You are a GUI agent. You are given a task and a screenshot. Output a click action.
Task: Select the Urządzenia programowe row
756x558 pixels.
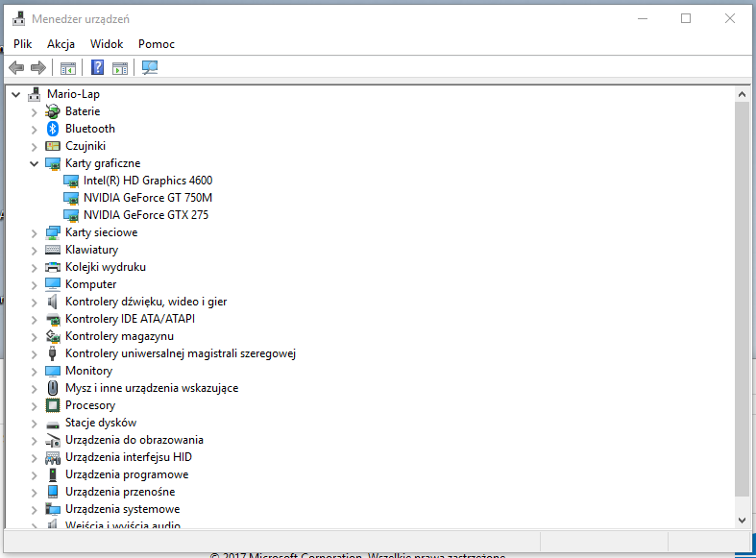point(127,474)
